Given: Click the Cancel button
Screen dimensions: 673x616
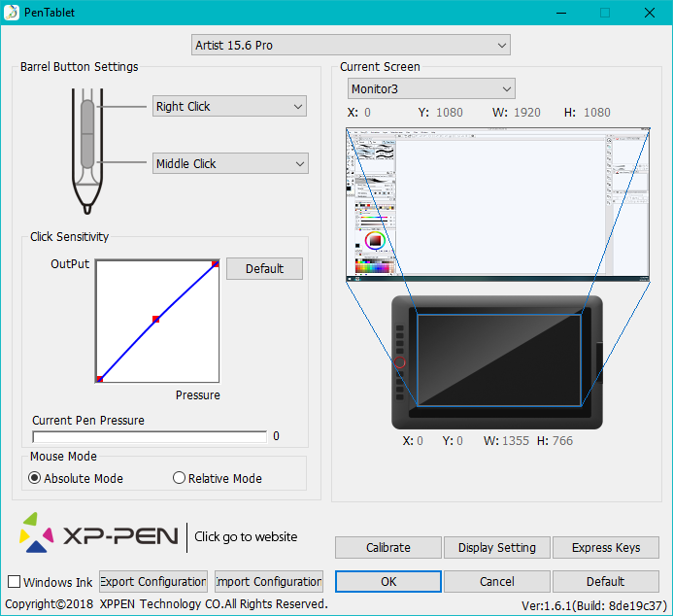Looking at the screenshot, I should pos(497,582).
